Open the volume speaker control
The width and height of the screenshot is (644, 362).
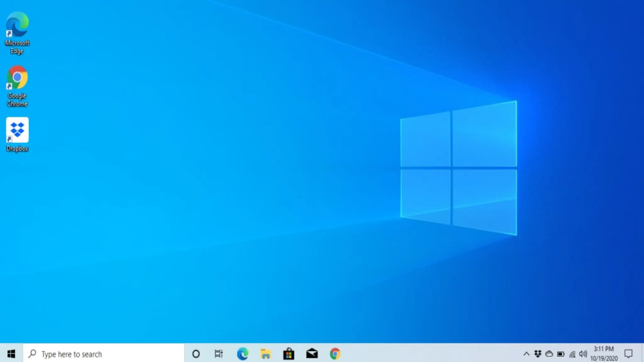click(x=583, y=354)
